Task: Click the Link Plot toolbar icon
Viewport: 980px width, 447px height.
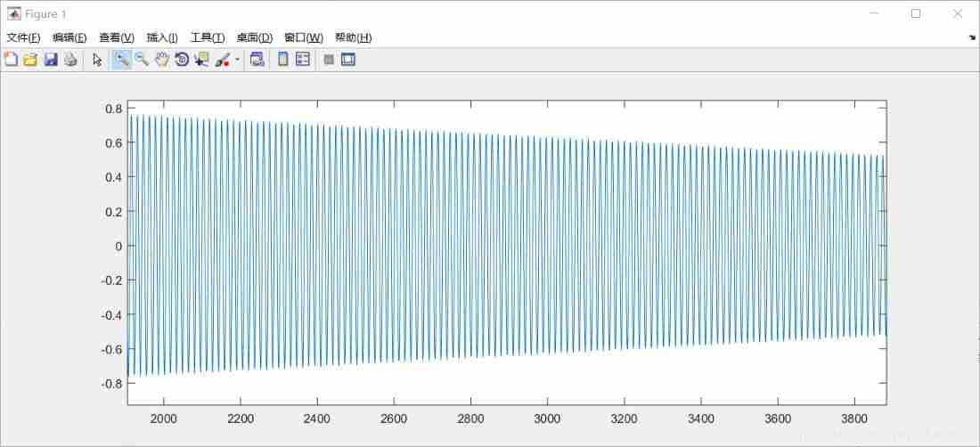Action: 257,60
